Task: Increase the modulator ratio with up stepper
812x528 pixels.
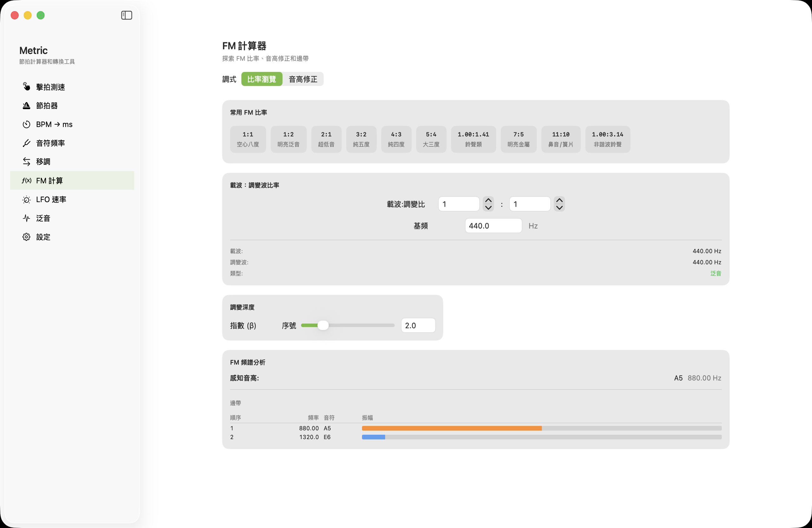Action: tap(560, 200)
